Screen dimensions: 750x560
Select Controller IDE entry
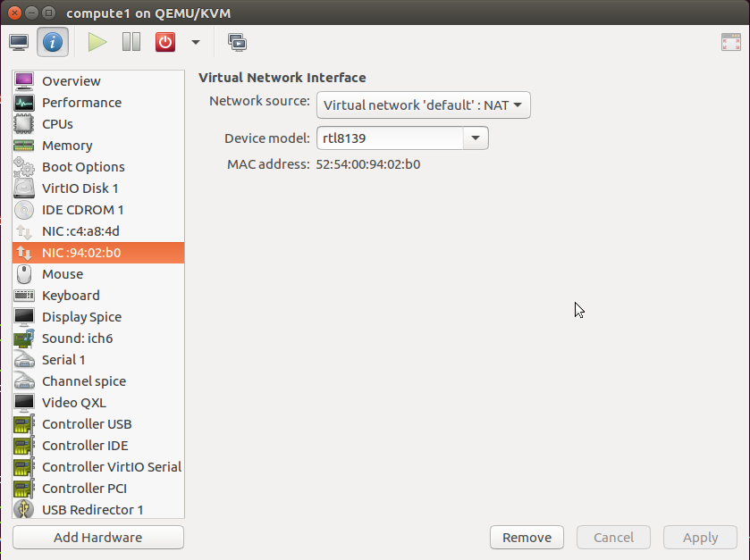click(x=98, y=446)
